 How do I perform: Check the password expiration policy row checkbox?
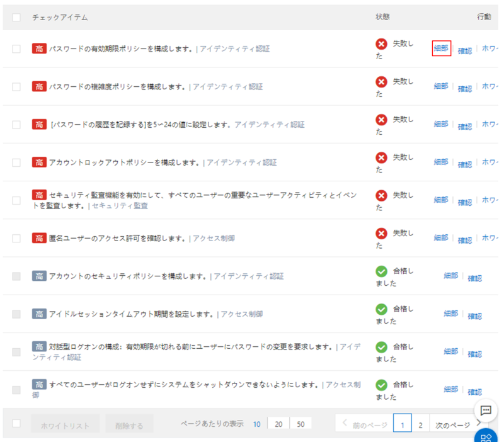[x=16, y=49]
